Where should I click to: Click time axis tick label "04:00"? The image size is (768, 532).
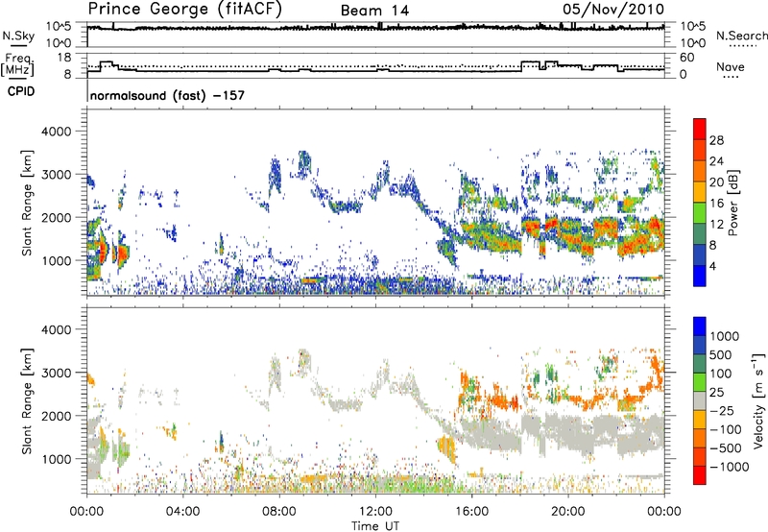coord(182,512)
